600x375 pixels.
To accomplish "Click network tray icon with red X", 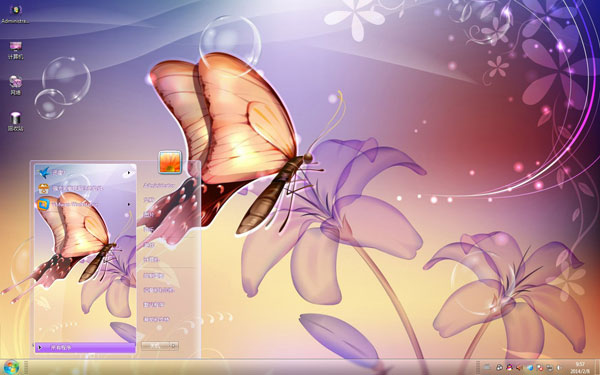I will (540, 368).
